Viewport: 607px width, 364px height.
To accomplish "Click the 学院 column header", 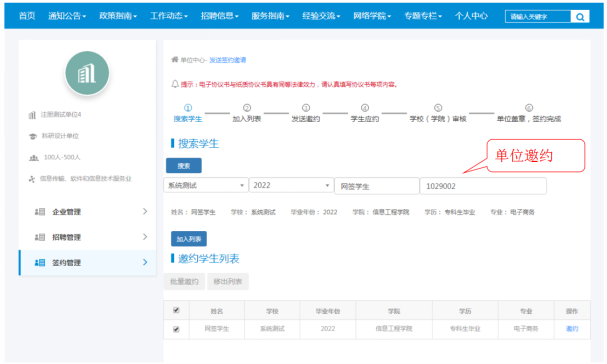I will pos(394,311).
